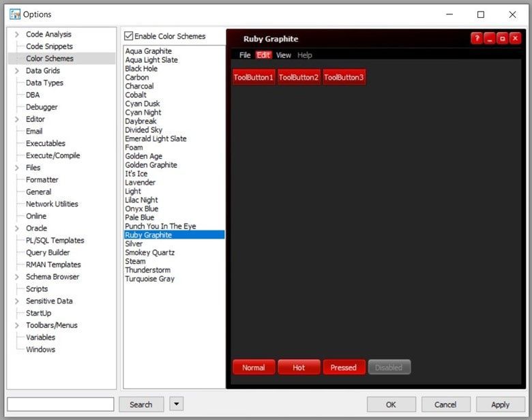Click the Pressed sample button
Screen dimensions: 532x420
pos(344,367)
